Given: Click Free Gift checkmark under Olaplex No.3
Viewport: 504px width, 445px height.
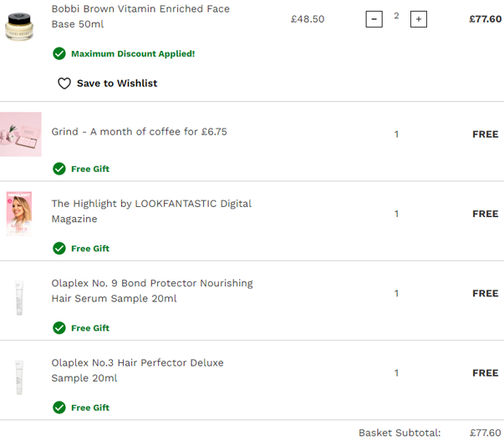Looking at the screenshot, I should coord(59,407).
